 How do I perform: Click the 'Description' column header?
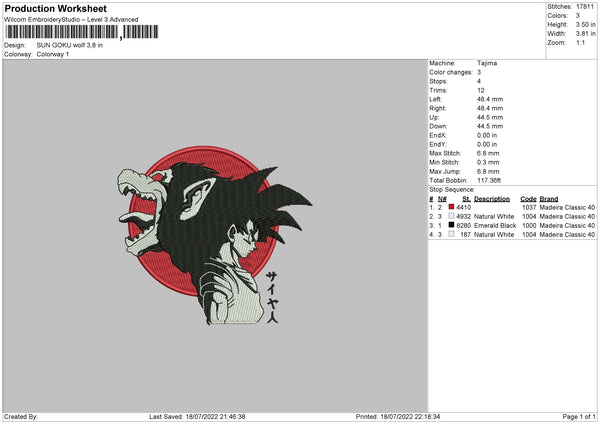492,199
